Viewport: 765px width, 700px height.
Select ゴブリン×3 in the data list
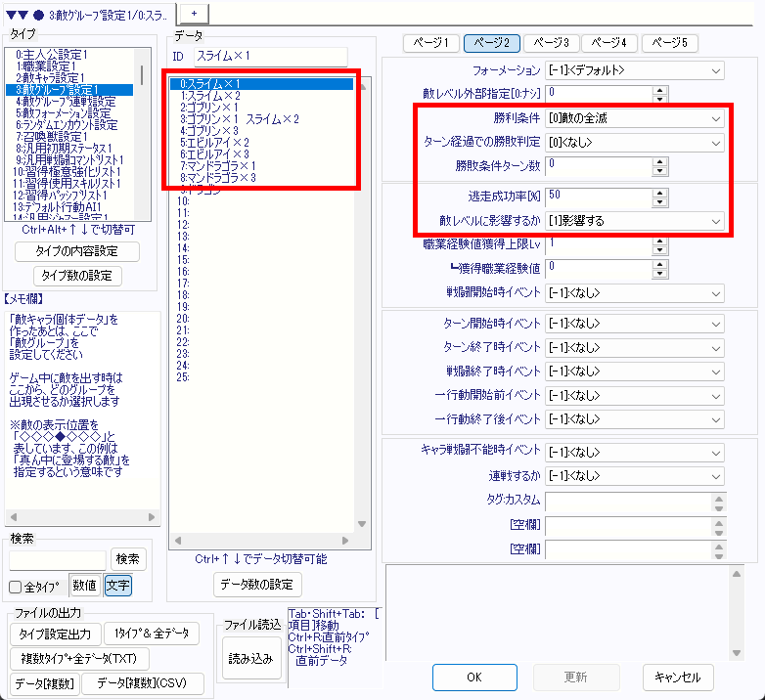coord(211,130)
